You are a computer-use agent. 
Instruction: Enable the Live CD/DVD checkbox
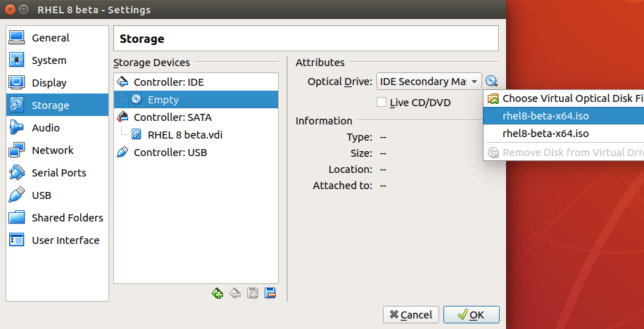tap(381, 103)
